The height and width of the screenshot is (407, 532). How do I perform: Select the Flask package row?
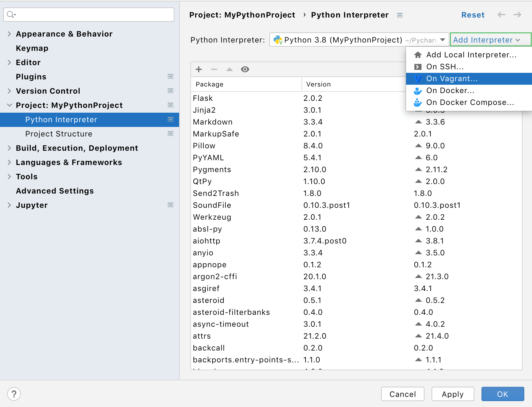tap(298, 98)
